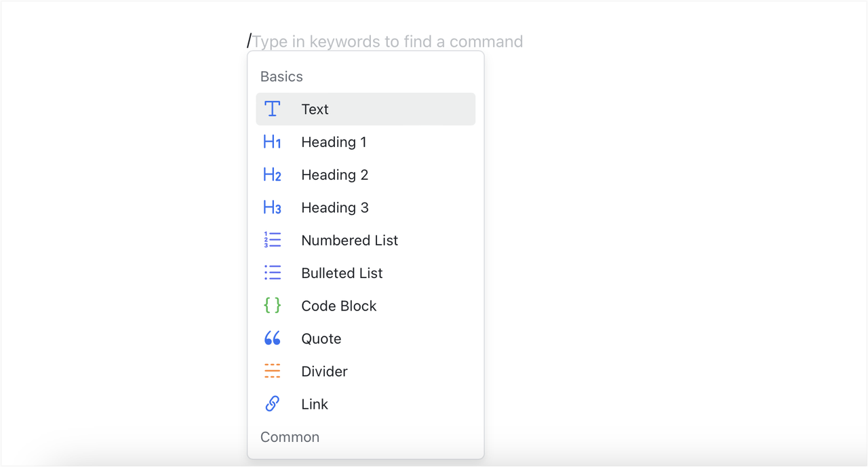Viewport: 868px width, 467px height.
Task: Click the H1 Heading 1 icon
Action: (x=271, y=142)
